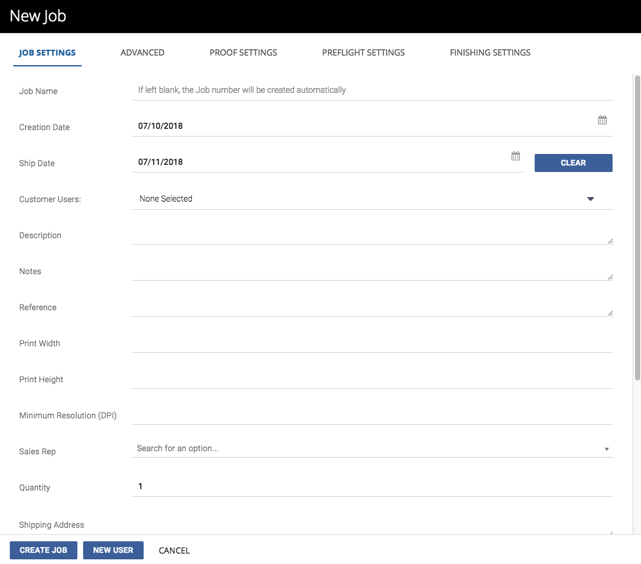The width and height of the screenshot is (641, 564).
Task: Switch to the Advanced tab
Action: point(142,53)
